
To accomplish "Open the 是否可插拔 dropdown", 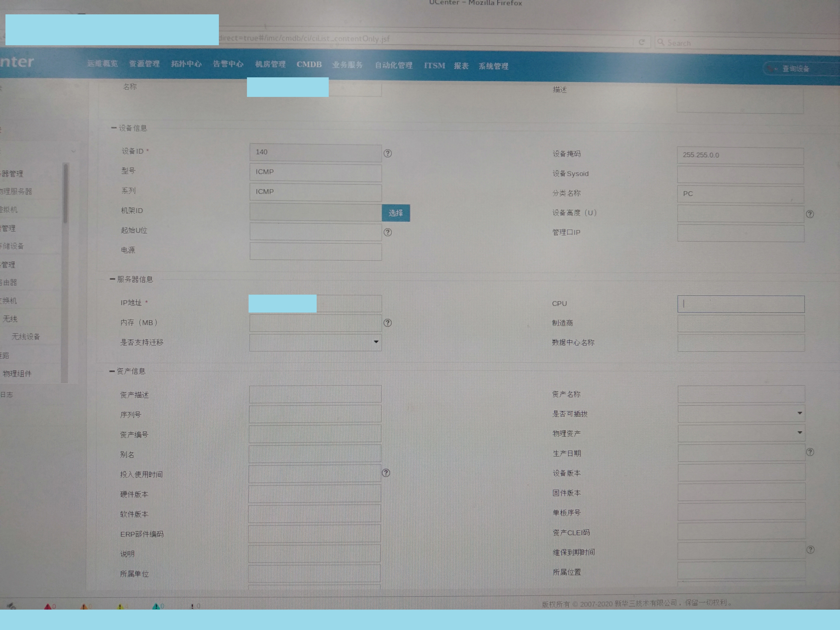I will pyautogui.click(x=740, y=413).
